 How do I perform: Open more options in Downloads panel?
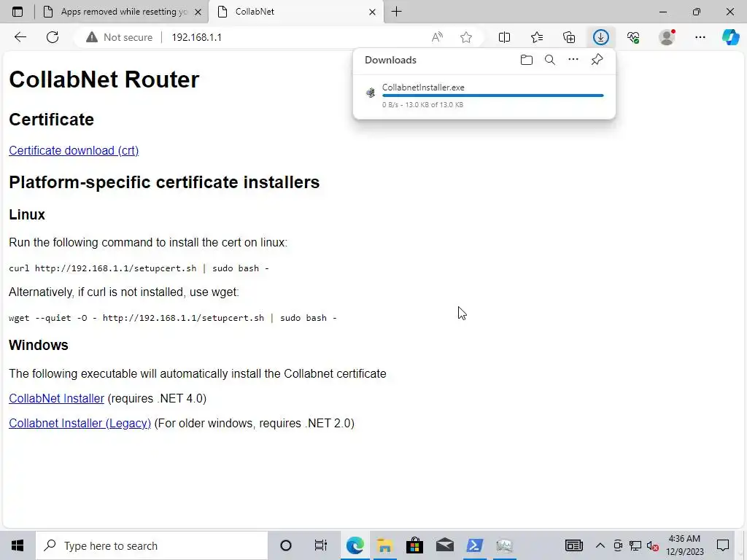click(x=573, y=60)
